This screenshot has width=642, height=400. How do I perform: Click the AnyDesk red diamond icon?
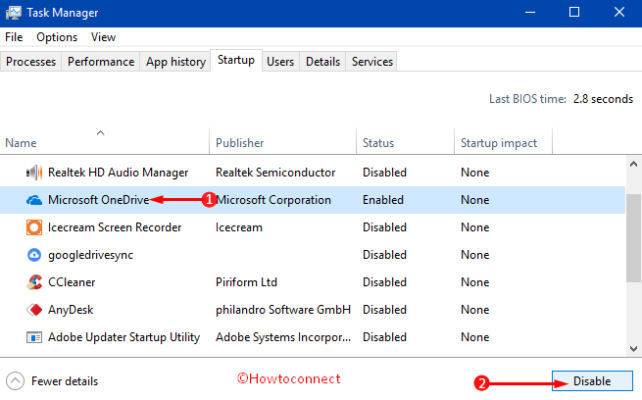click(x=34, y=310)
